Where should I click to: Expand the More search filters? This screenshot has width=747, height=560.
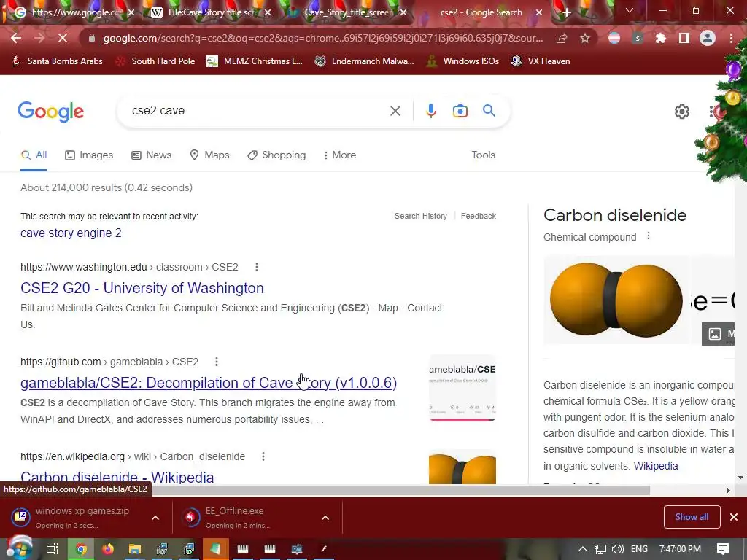tap(340, 155)
